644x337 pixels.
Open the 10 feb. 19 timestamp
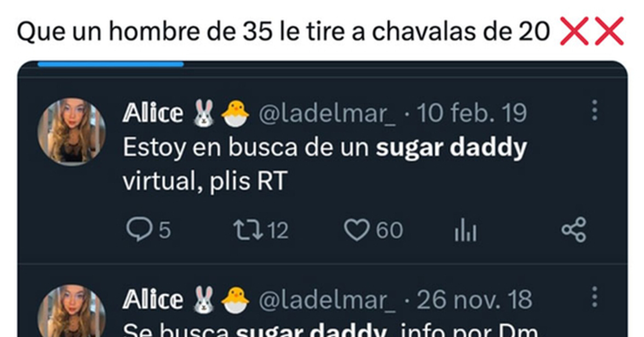pos(472,113)
